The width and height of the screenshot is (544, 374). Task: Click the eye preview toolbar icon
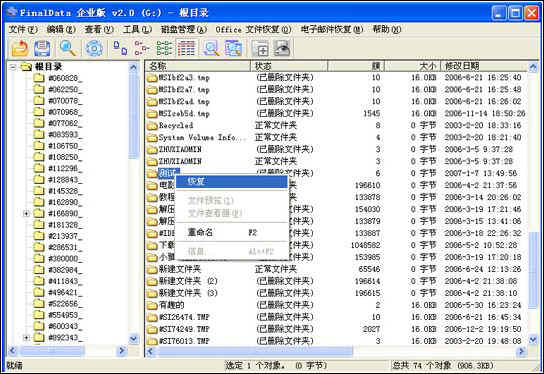[x=282, y=48]
